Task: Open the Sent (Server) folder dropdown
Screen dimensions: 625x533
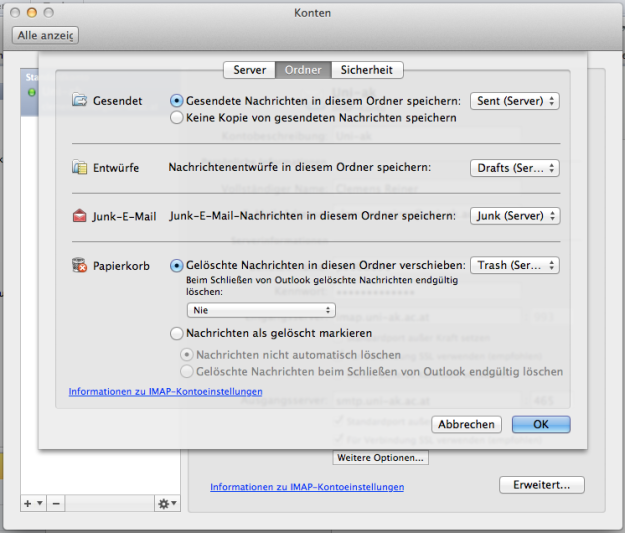Action: pyautogui.click(x=514, y=101)
